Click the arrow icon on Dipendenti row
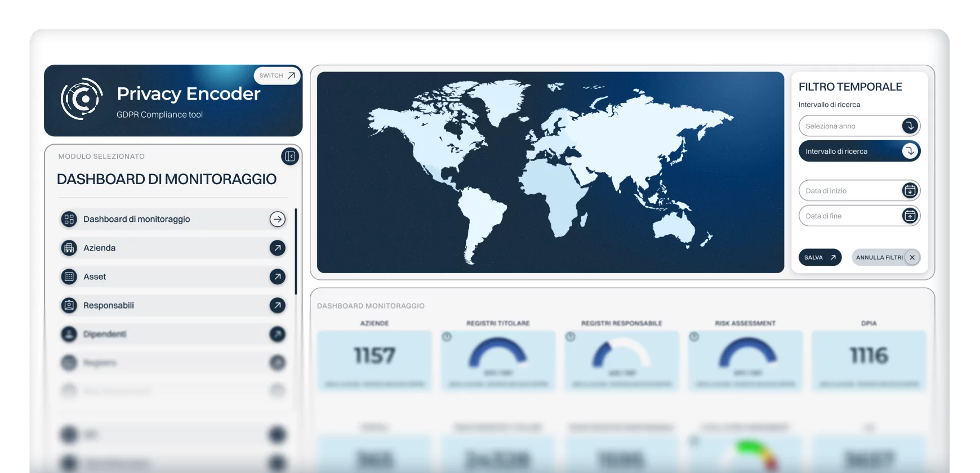980x473 pixels. click(x=277, y=334)
